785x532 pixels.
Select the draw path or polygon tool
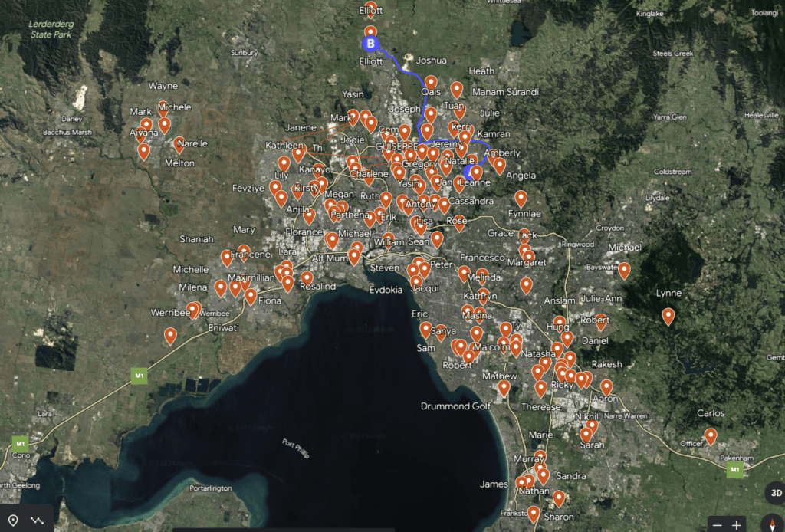[37, 520]
